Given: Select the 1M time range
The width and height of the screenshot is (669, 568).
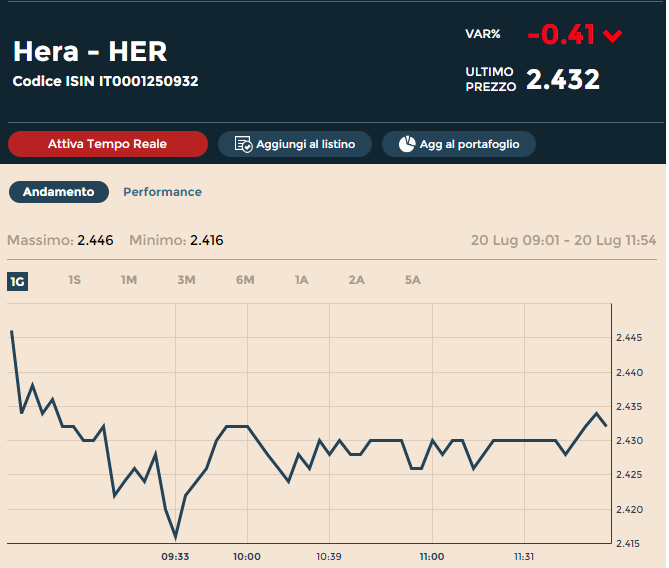Looking at the screenshot, I should click(x=129, y=280).
